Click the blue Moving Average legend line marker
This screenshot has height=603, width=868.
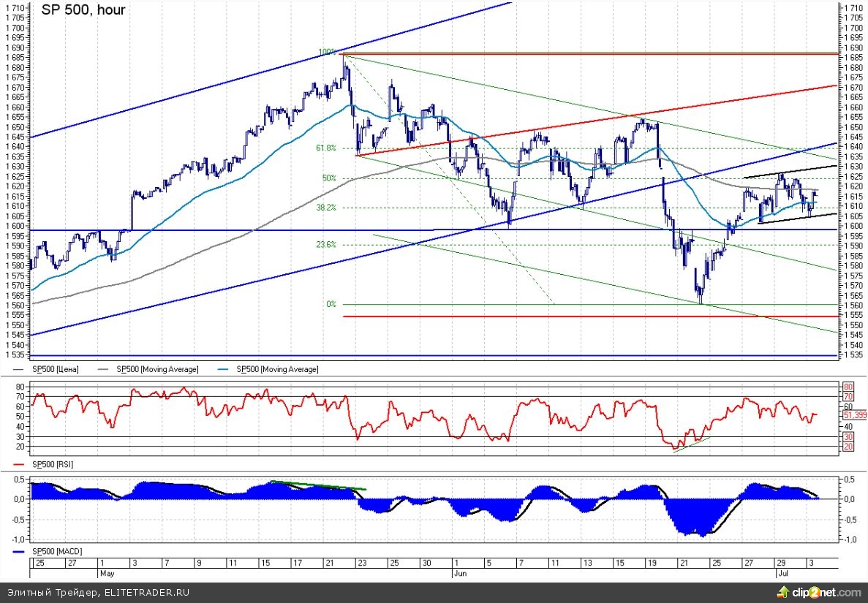pos(225,370)
